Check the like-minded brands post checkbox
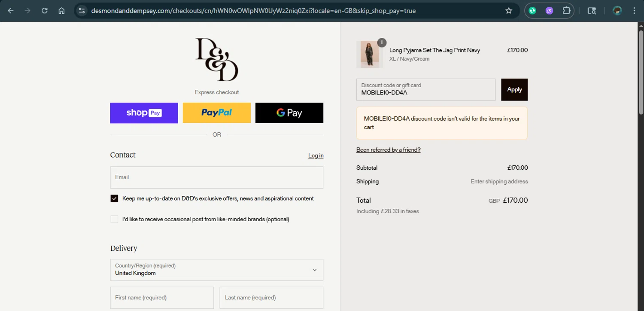Viewport: 644px width, 311px height. pos(114,219)
